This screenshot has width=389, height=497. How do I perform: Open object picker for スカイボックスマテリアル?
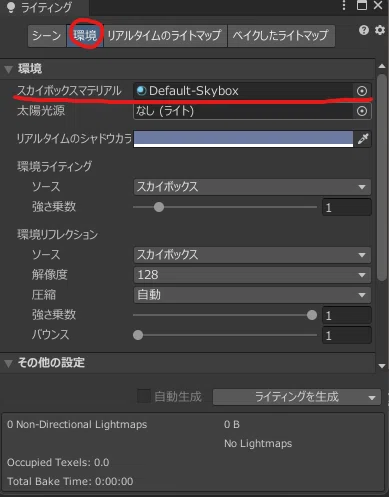362,91
